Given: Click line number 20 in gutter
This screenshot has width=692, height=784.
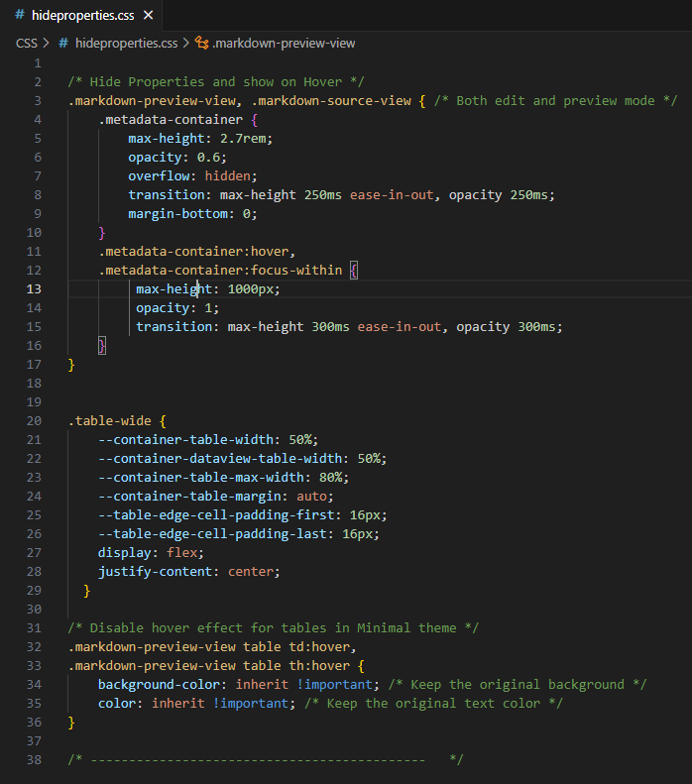Looking at the screenshot, I should 34,421.
